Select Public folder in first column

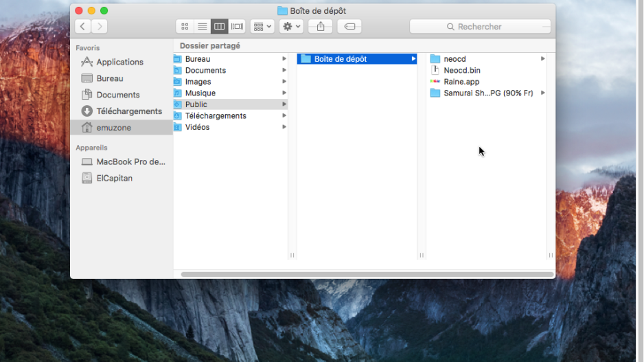(x=230, y=104)
